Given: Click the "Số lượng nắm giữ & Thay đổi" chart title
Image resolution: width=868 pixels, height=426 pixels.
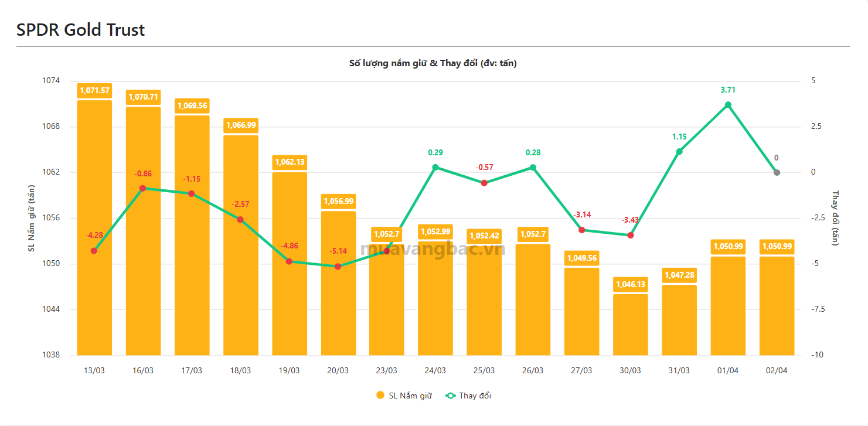Looking at the screenshot, I should click(433, 63).
